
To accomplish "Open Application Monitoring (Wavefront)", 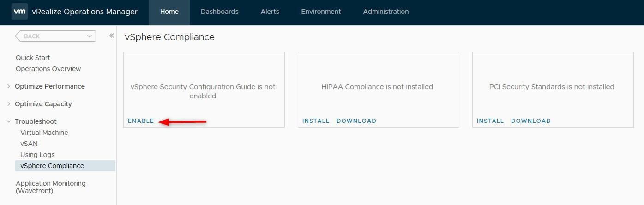I will point(51,187).
